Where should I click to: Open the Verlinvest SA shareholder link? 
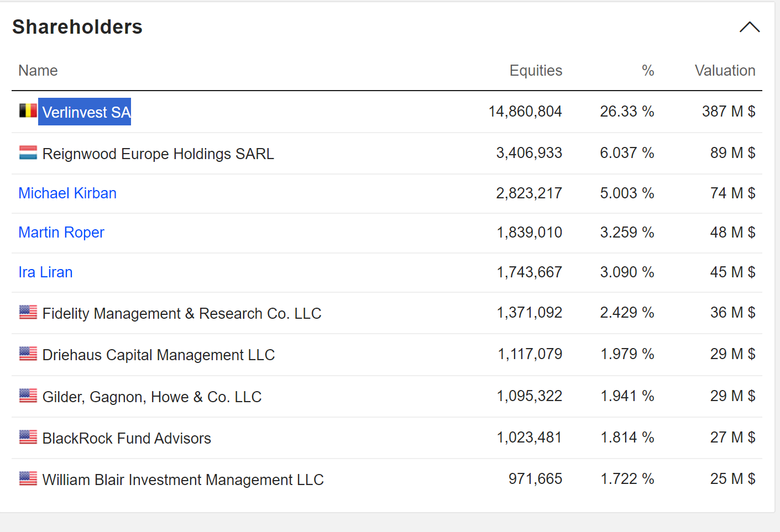click(86, 112)
